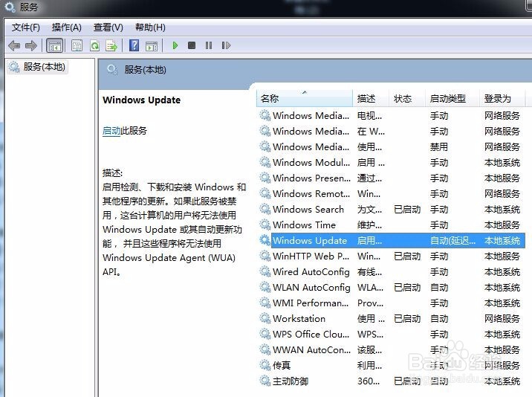Click the 启动 link to start the service

(111, 131)
